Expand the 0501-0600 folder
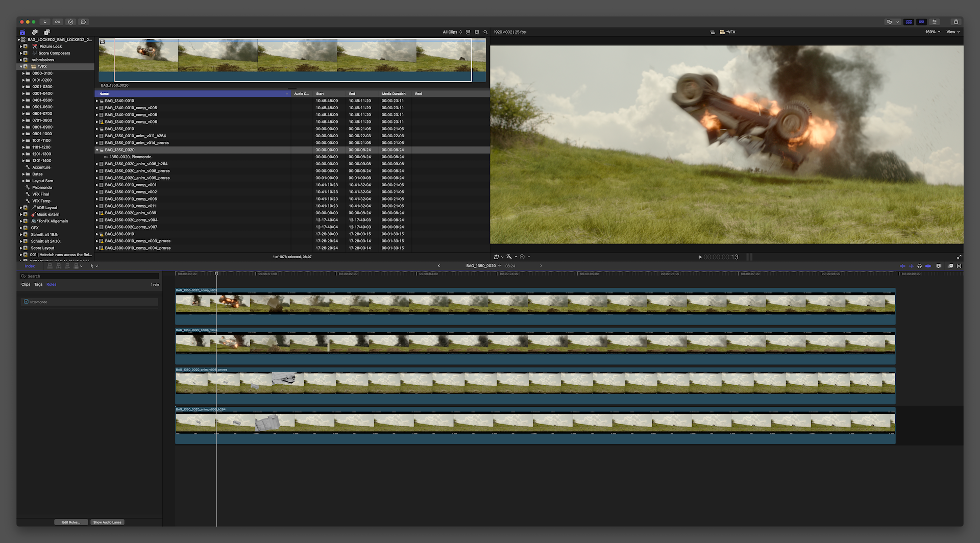The width and height of the screenshot is (980, 543). point(23,107)
